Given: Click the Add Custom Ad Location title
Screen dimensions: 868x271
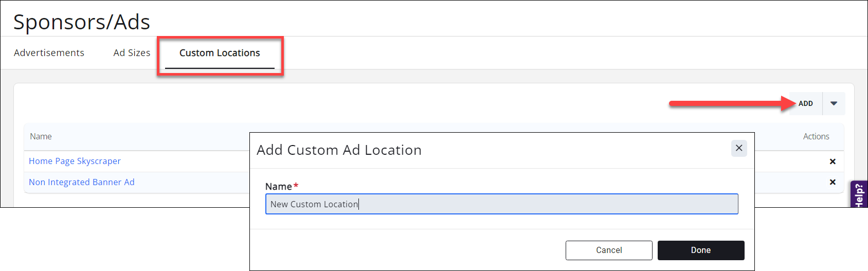Looking at the screenshot, I should (339, 150).
